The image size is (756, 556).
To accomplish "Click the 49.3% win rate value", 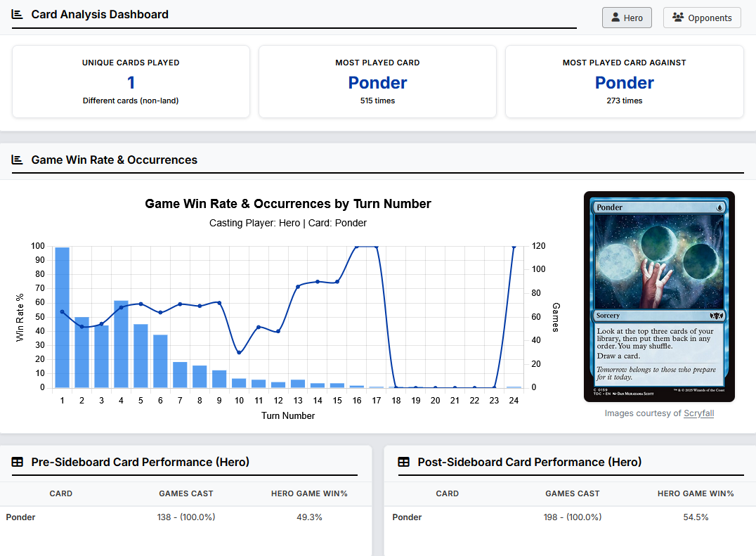I will [309, 517].
